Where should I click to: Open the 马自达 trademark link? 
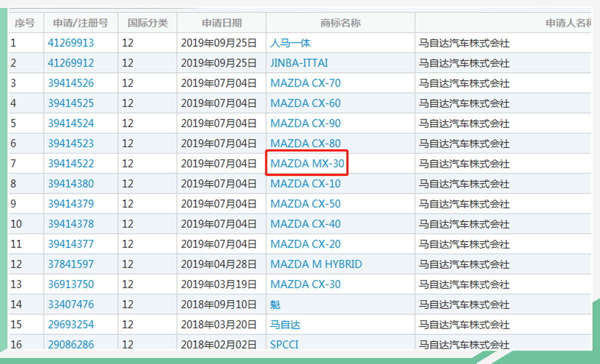(285, 325)
